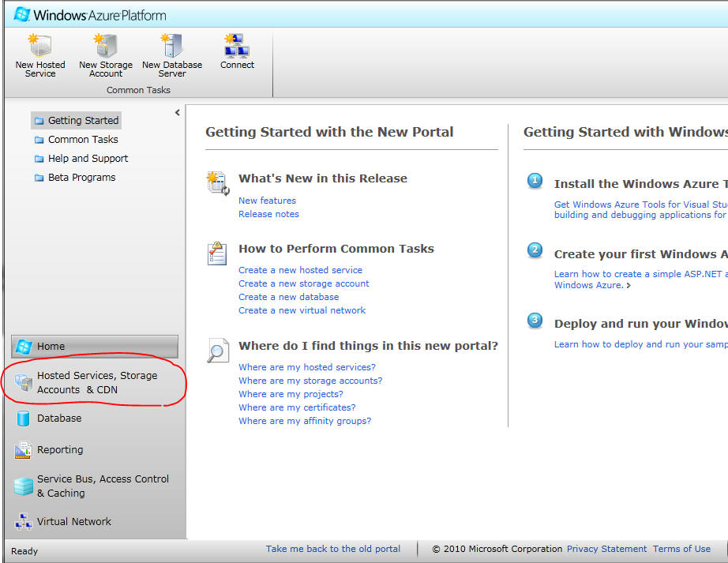728x563 pixels.
Task: Click the step 3 numbered bullet icon
Action: click(535, 321)
